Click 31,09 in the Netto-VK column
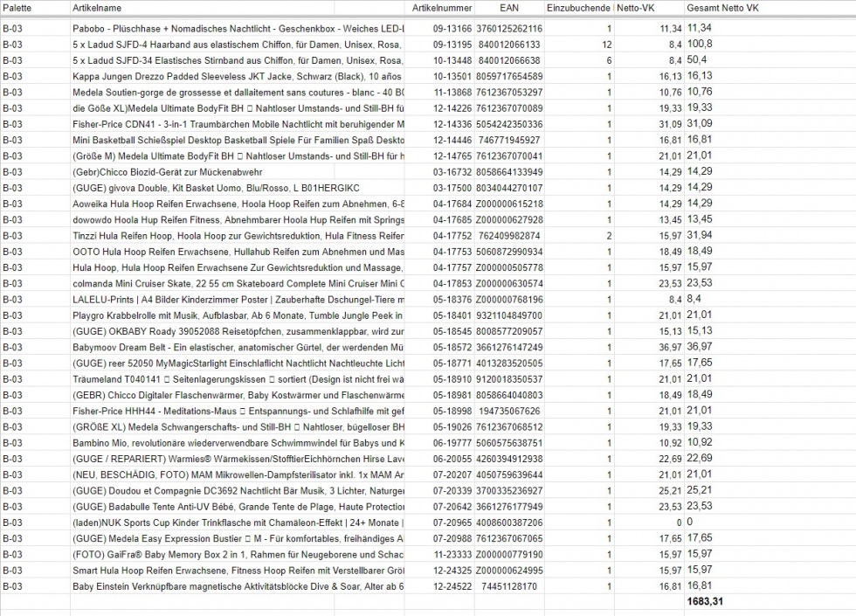This screenshot has height=616, width=856. point(671,124)
